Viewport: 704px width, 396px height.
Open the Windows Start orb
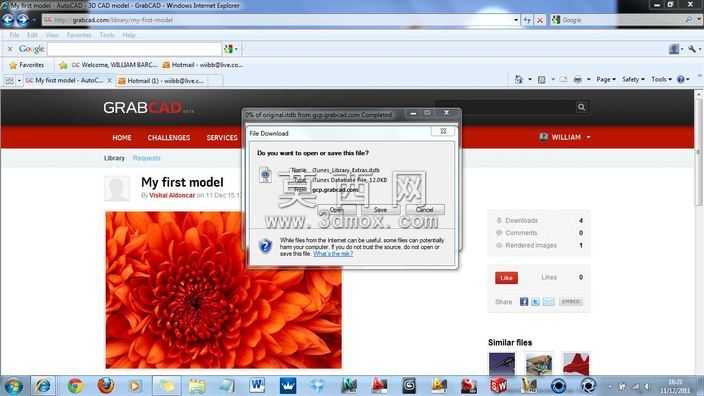point(13,386)
